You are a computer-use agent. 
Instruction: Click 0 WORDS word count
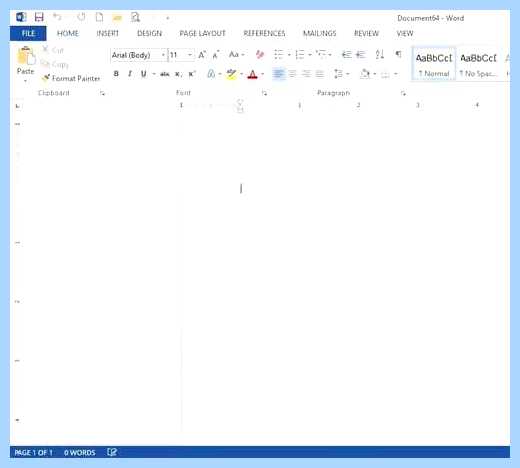click(80, 452)
